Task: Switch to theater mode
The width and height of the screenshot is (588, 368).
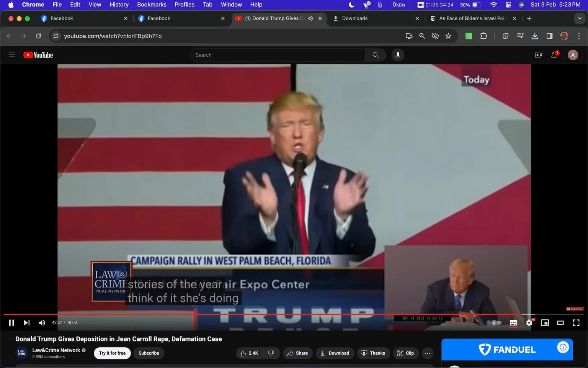Action: [560, 323]
